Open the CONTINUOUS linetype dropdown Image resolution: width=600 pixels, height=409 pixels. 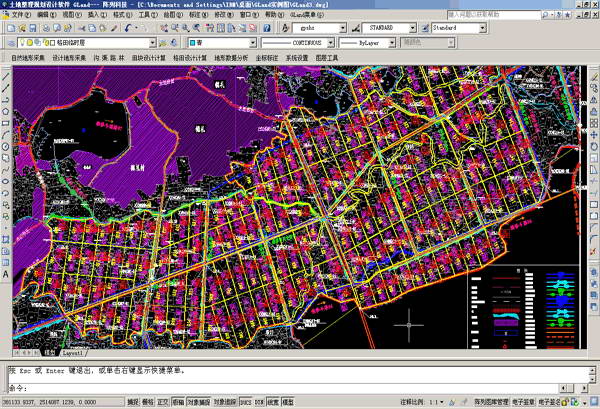point(331,43)
